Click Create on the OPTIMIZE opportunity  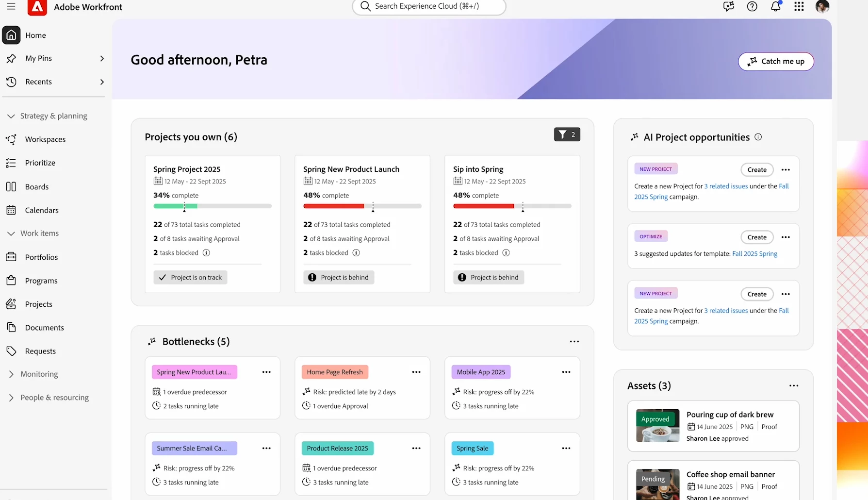757,237
